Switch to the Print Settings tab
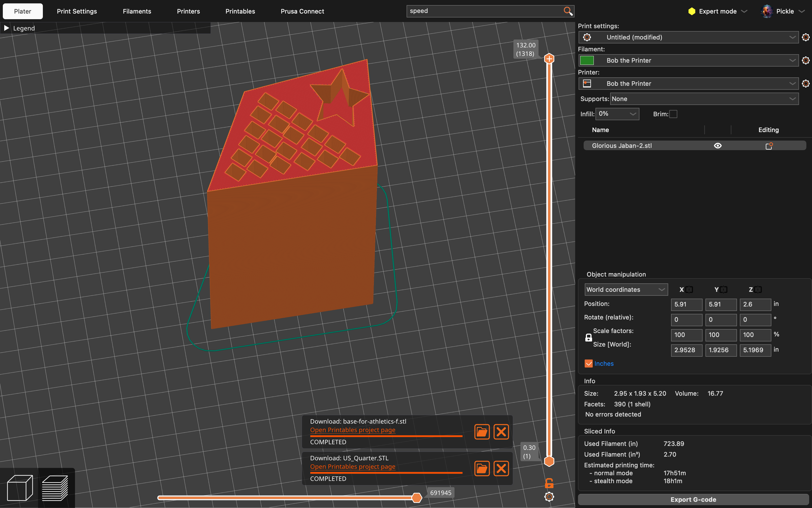This screenshot has width=812, height=508. (x=77, y=11)
